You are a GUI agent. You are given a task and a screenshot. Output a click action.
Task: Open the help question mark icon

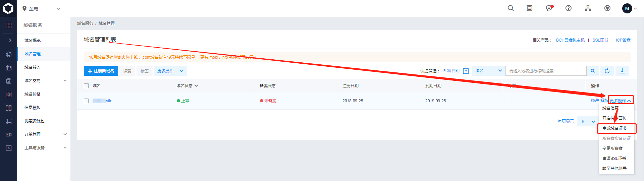coord(569,8)
